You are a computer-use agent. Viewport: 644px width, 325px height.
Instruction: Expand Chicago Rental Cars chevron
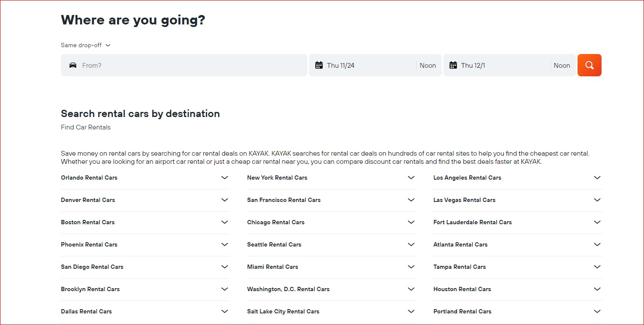(411, 222)
